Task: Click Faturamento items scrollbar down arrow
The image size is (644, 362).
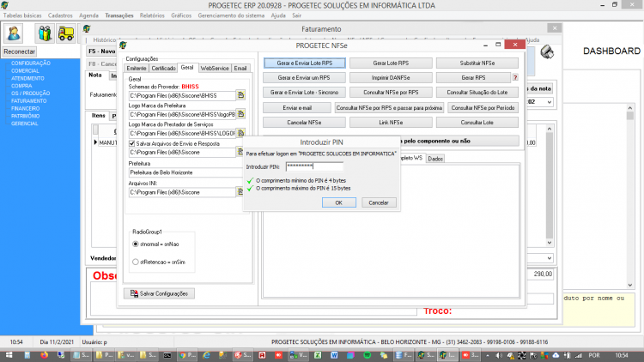Action: 550,243
